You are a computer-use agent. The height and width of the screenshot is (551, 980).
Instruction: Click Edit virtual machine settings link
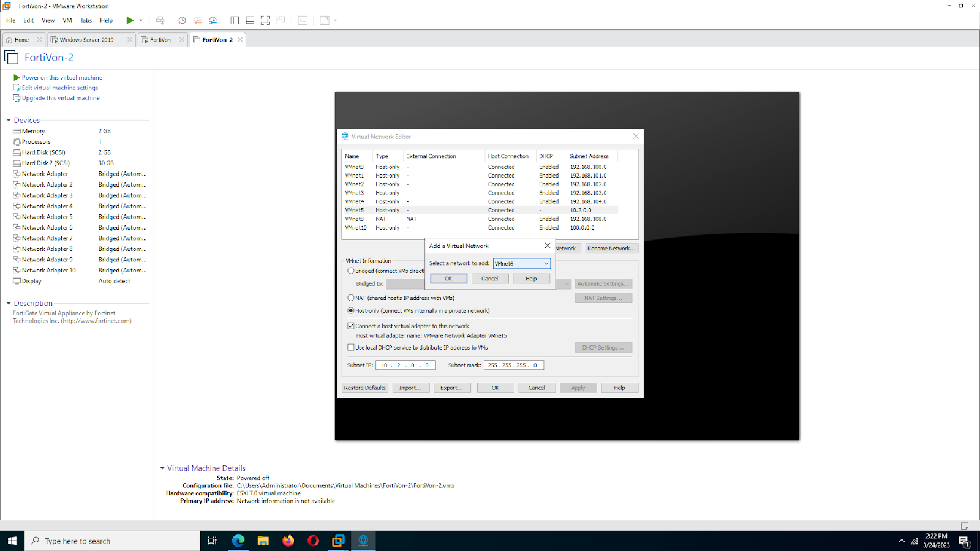[60, 88]
